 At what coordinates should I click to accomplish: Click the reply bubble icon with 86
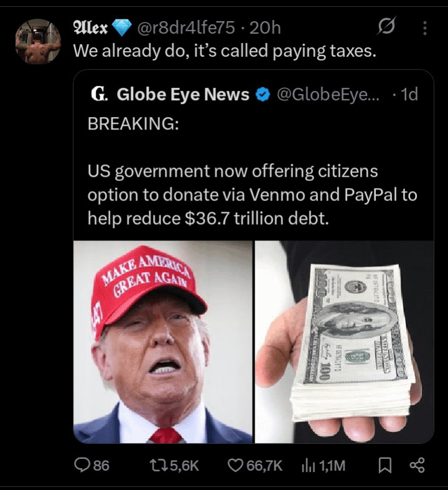92,465
